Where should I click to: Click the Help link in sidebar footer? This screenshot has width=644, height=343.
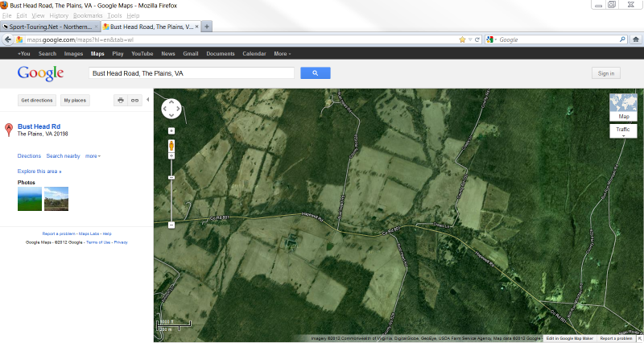coord(107,233)
